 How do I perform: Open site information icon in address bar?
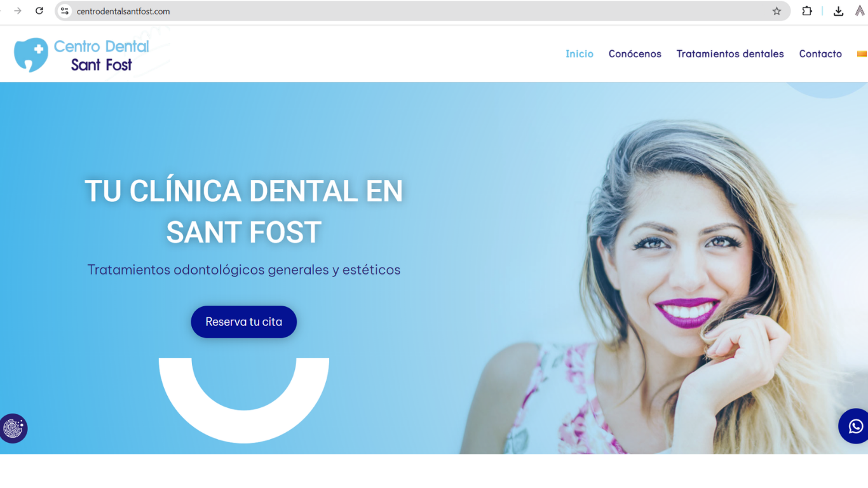click(x=64, y=11)
